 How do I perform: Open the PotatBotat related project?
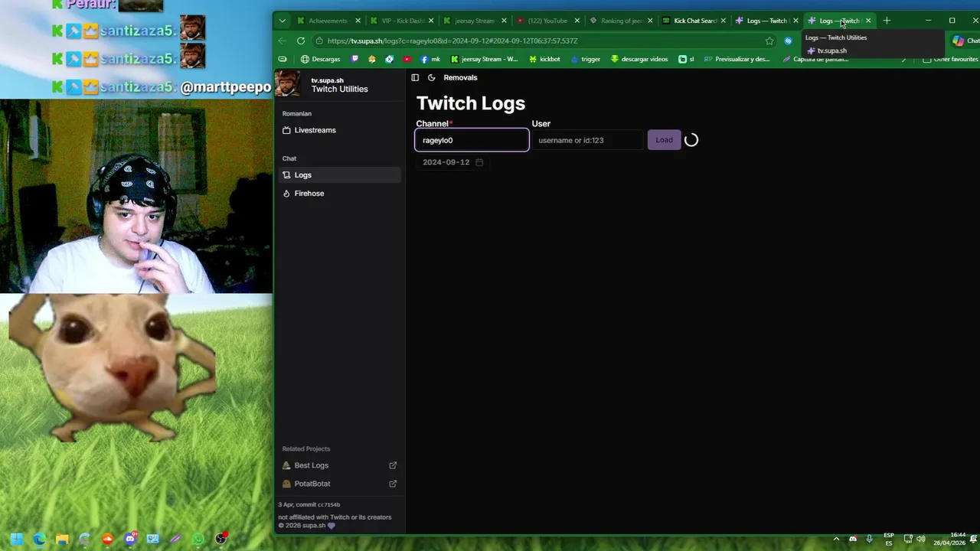coord(338,484)
